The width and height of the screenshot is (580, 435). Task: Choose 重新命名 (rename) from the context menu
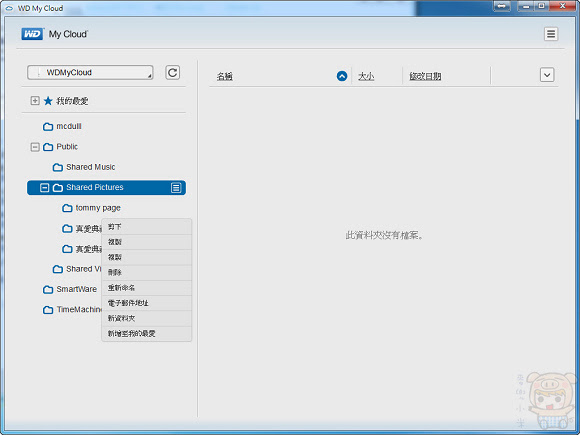tap(146, 288)
